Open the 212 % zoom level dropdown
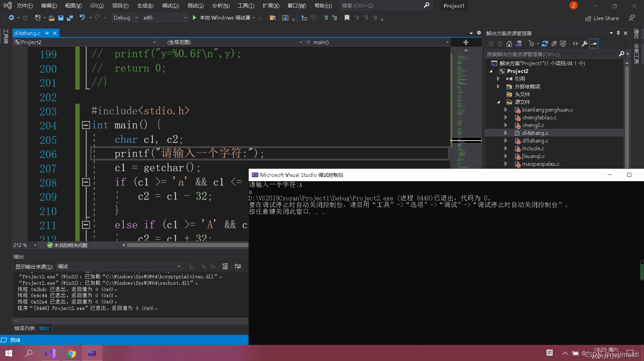Image resolution: width=644 pixels, height=361 pixels. pyautogui.click(x=25, y=245)
